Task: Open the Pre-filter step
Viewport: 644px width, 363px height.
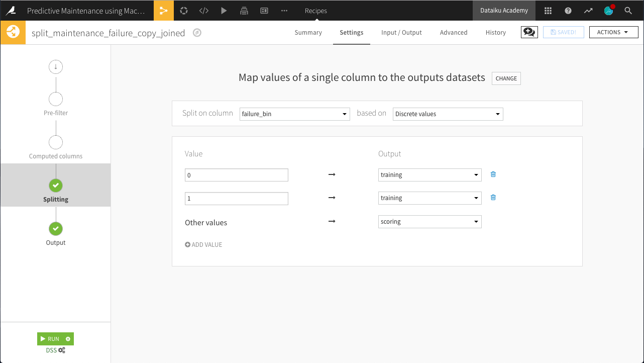Action: [56, 104]
